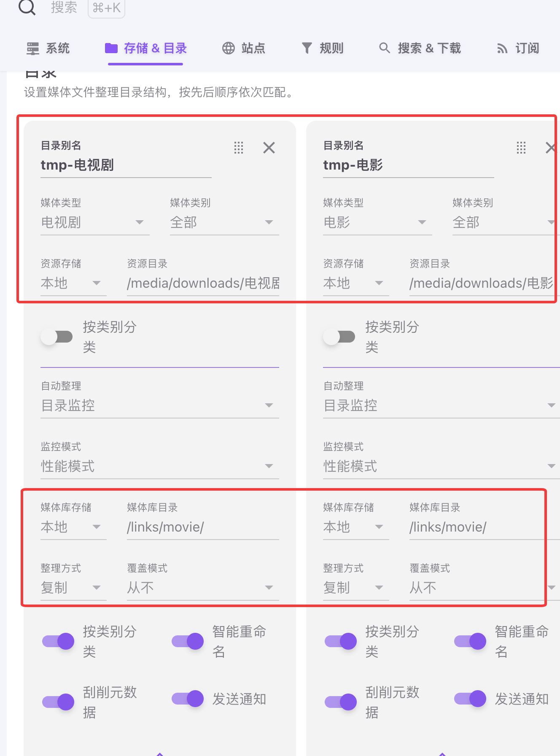Enable upper 按类别分类 switch in tmp-电视剧
The height and width of the screenshot is (756, 560).
click(57, 337)
